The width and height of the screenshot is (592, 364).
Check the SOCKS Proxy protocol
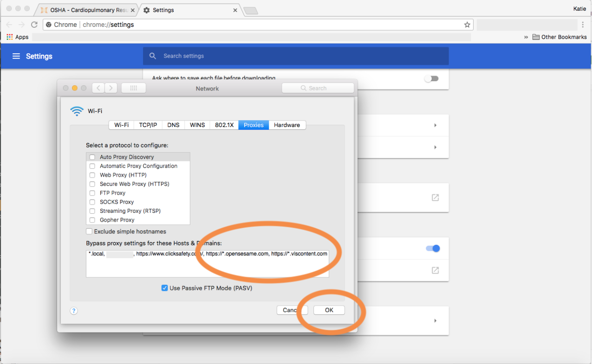[x=92, y=202]
